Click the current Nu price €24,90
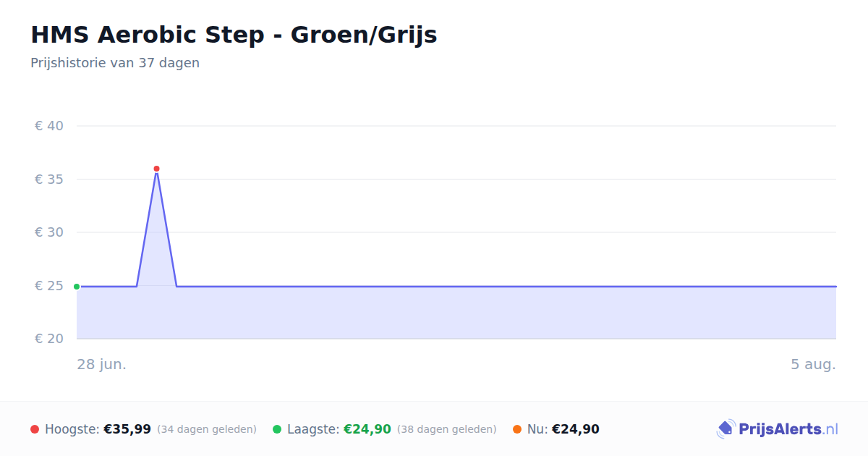Image resolution: width=868 pixels, height=456 pixels. tap(576, 429)
